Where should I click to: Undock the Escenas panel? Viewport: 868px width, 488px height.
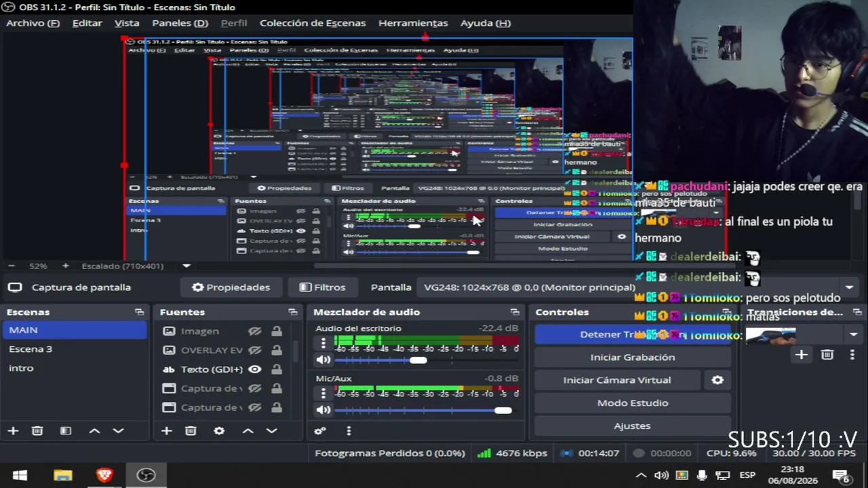(x=139, y=312)
